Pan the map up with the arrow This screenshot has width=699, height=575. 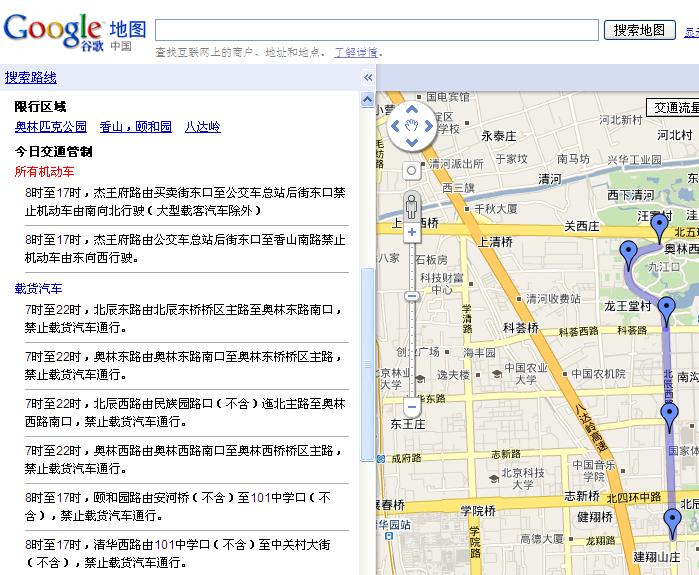click(412, 110)
